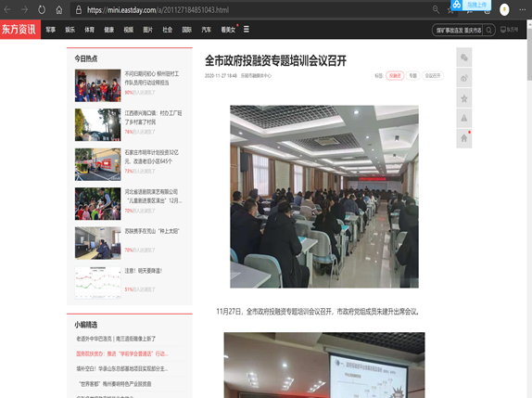532x398 pixels.
Task: Click the 东方资讯 red site logo
Action: 20,29
